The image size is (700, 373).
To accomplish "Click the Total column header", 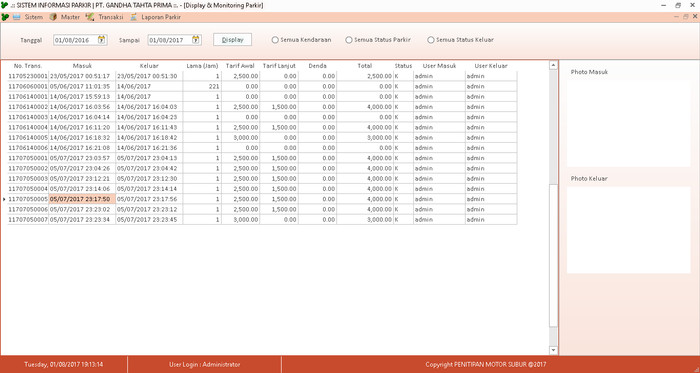I will pyautogui.click(x=365, y=66).
